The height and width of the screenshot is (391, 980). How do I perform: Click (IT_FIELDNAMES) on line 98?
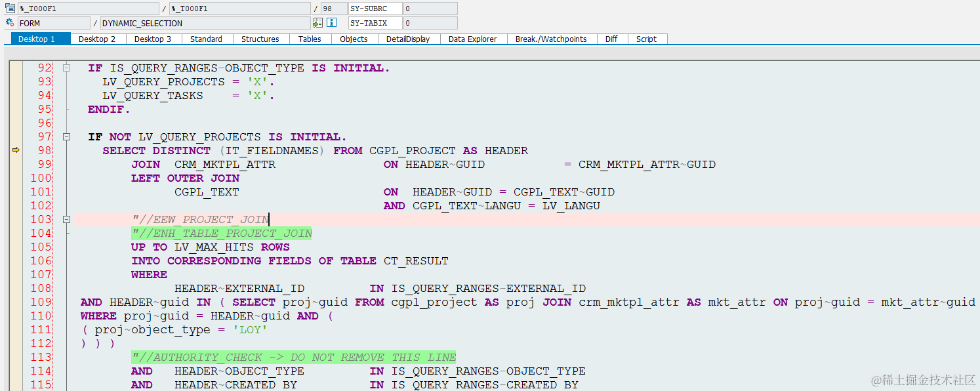click(x=272, y=151)
